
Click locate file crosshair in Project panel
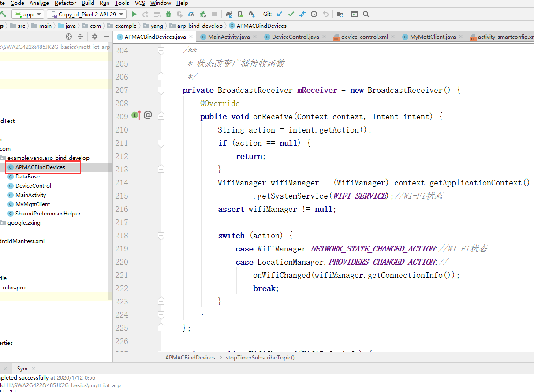pos(68,37)
